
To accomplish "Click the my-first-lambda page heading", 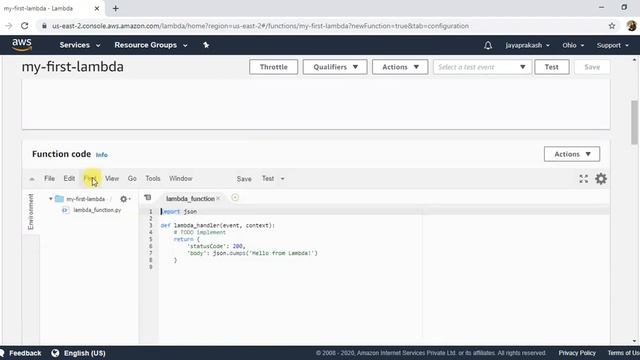I will click(x=73, y=67).
